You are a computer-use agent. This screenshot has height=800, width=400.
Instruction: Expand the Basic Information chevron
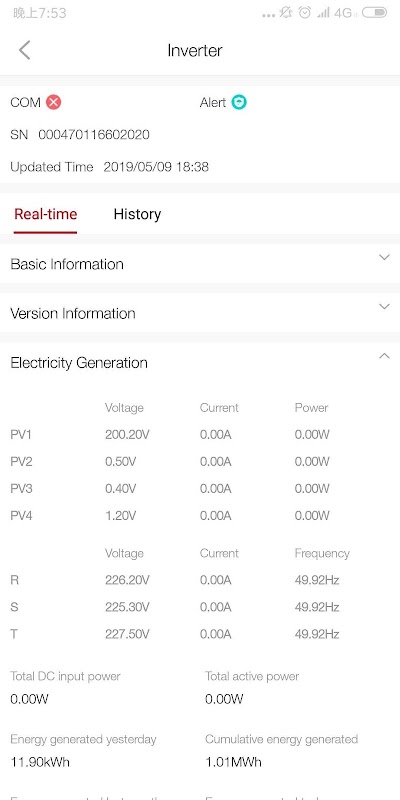[x=384, y=258]
